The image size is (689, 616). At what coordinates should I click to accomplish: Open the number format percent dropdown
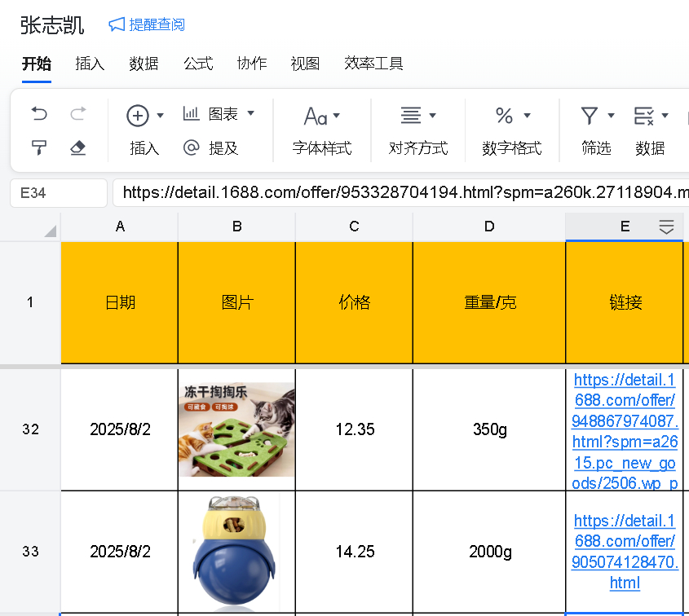527,116
